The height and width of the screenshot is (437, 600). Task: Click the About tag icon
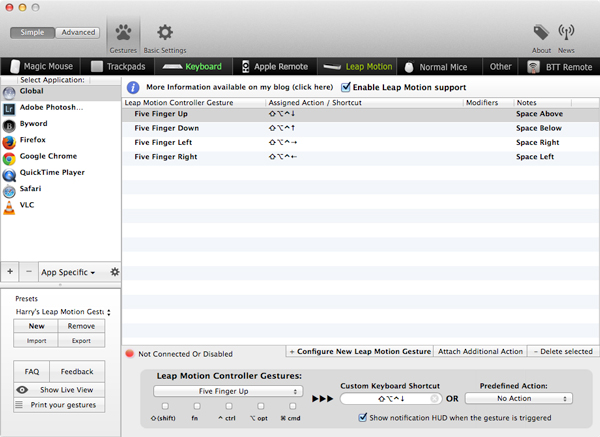click(541, 33)
